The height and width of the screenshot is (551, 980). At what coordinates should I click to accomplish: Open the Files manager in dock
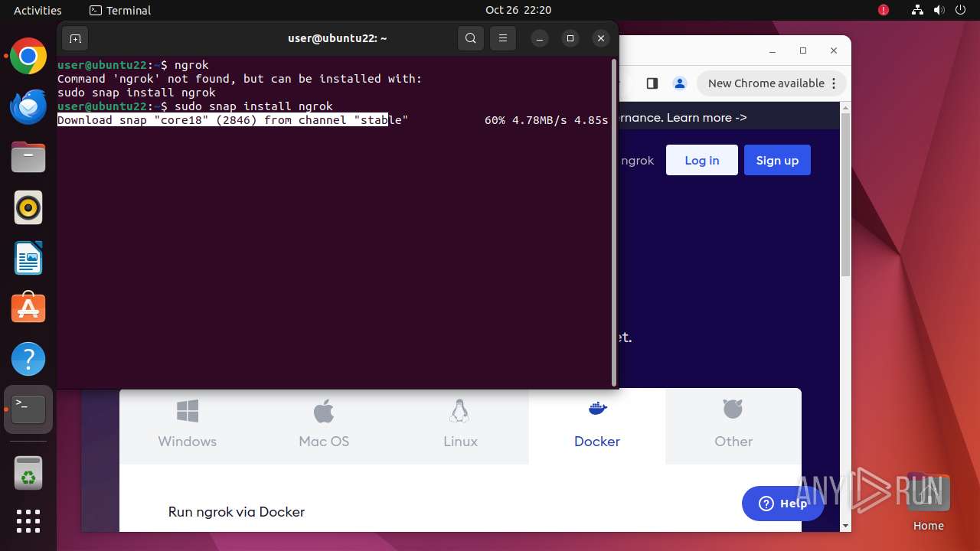click(x=28, y=157)
